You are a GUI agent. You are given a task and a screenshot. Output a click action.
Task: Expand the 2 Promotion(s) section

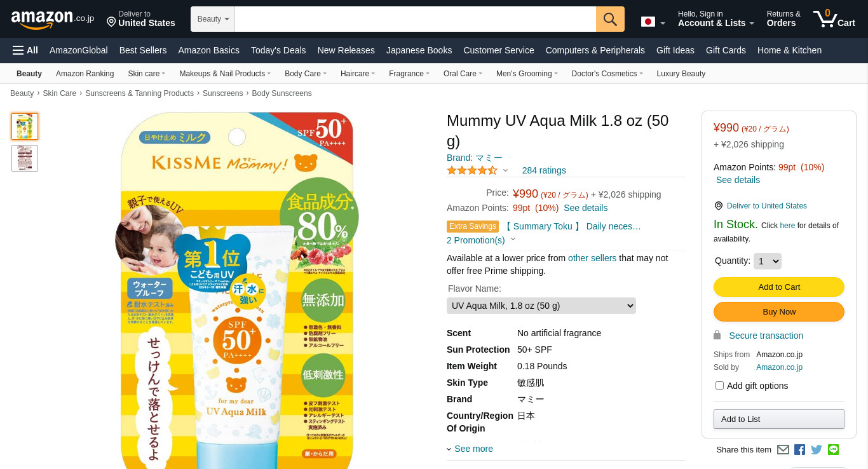(481, 240)
